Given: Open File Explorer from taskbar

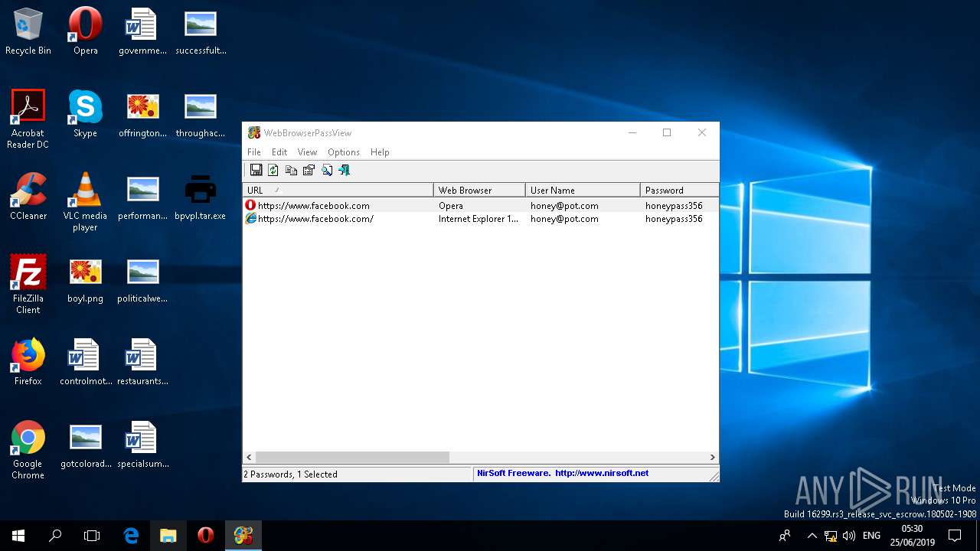Looking at the screenshot, I should [x=168, y=536].
